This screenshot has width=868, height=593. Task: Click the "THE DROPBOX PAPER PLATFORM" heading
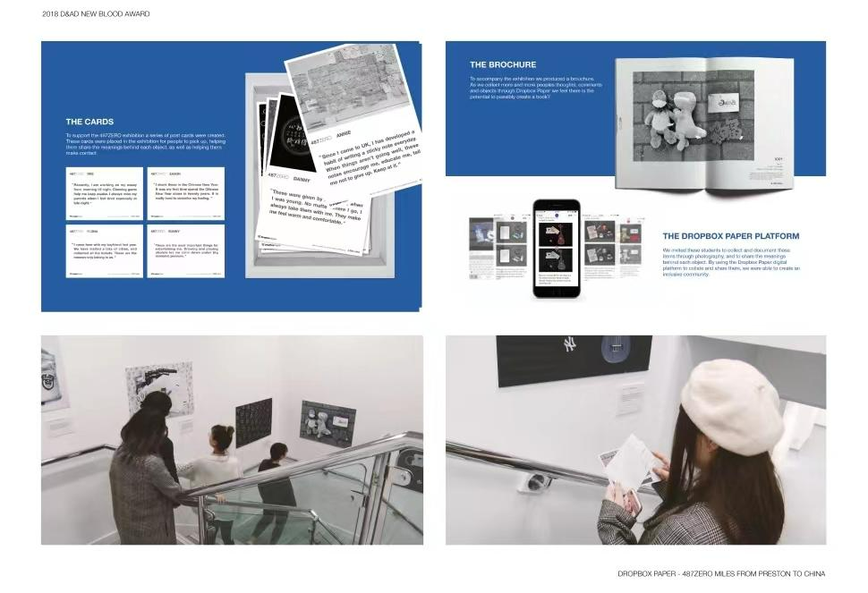coord(731,236)
